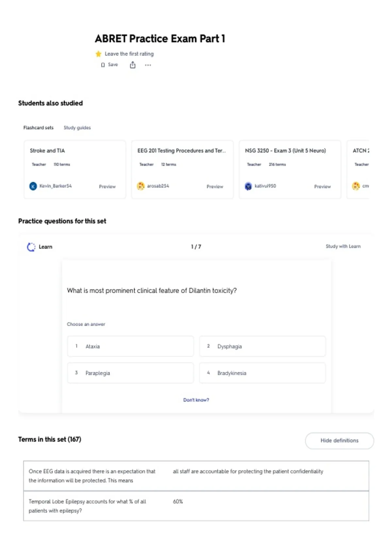Click the share icon
Viewport: 392px width, 556px height.
point(133,65)
